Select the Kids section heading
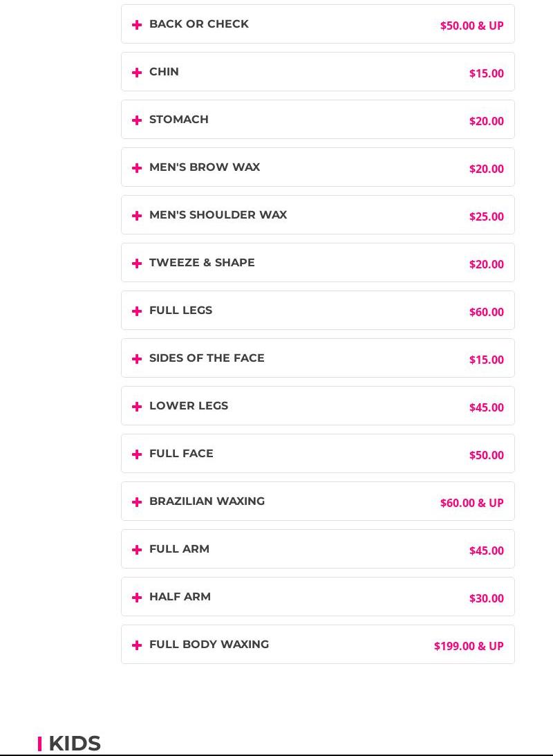Image resolution: width=553 pixels, height=756 pixels. (74, 743)
